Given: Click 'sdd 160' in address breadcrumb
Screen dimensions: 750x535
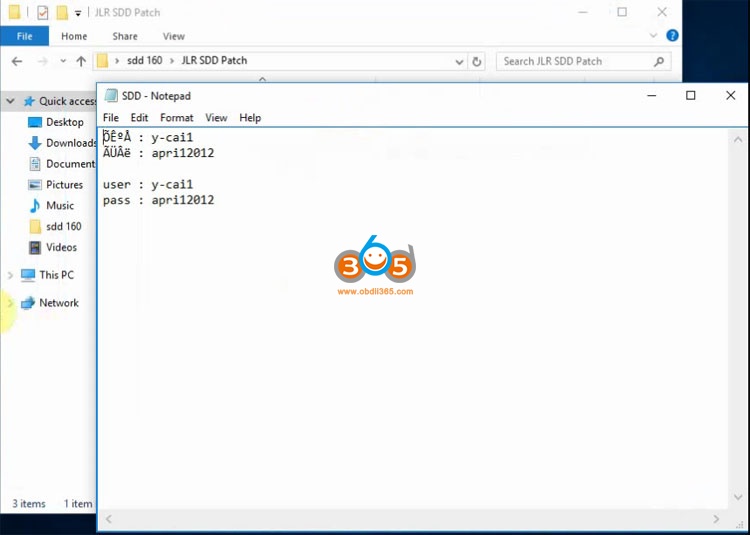Looking at the screenshot, I should click(x=144, y=61).
